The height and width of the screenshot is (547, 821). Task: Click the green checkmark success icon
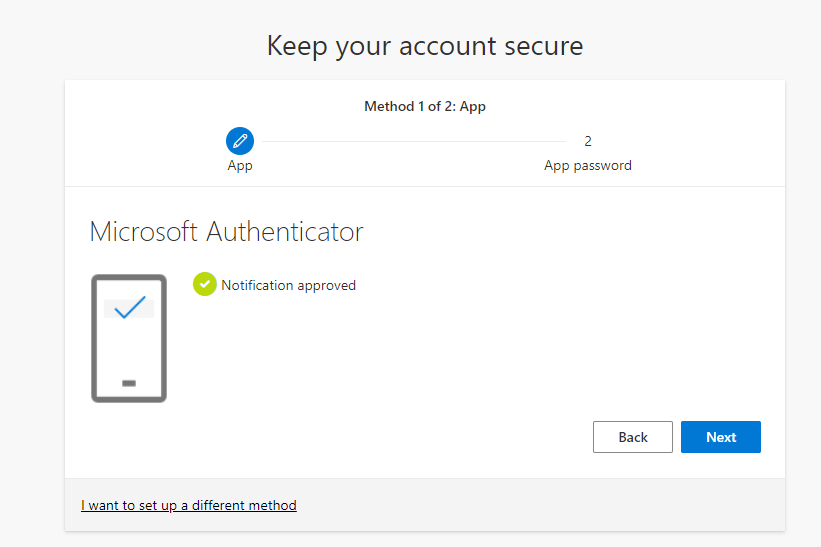[205, 284]
